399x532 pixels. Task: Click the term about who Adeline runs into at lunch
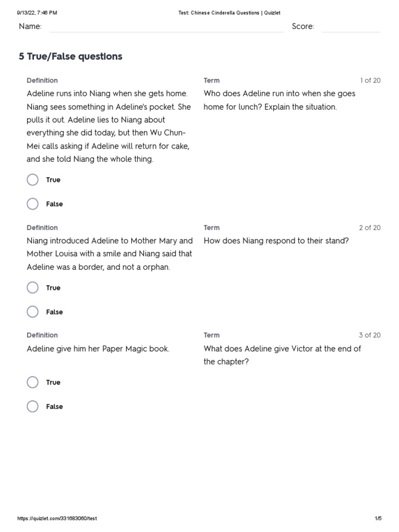(x=280, y=100)
